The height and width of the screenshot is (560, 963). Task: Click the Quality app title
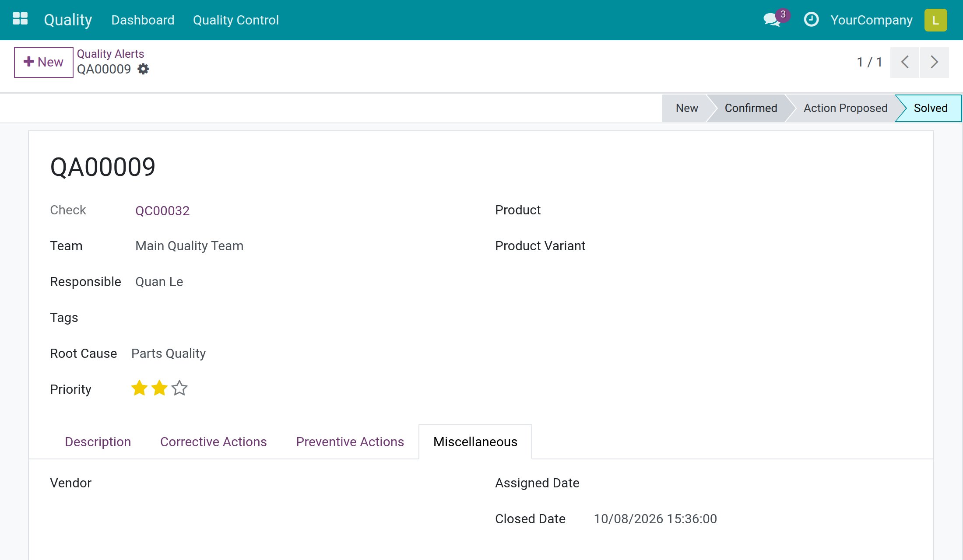click(x=68, y=20)
